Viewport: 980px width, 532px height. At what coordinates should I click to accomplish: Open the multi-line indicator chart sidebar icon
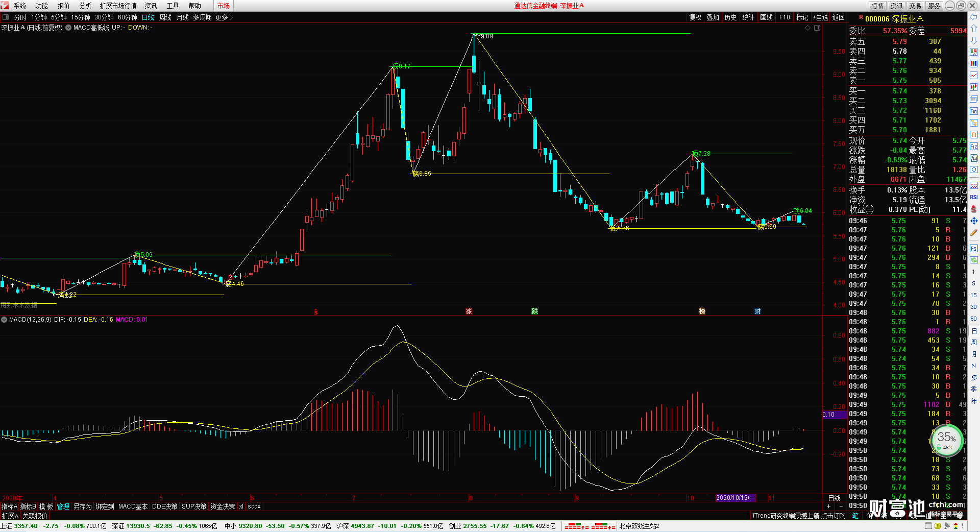pos(973,185)
